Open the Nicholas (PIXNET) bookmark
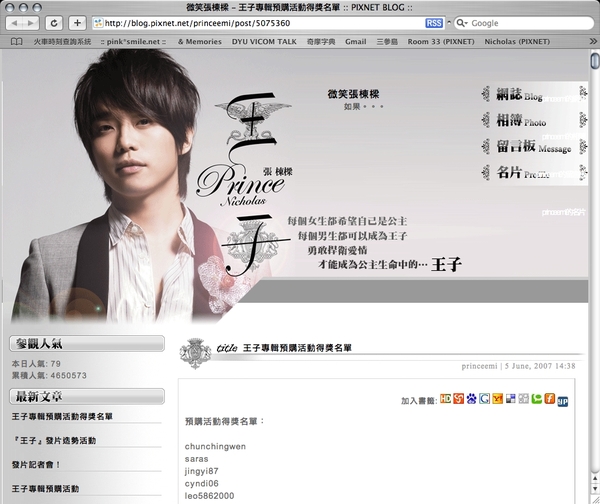 pyautogui.click(x=517, y=42)
